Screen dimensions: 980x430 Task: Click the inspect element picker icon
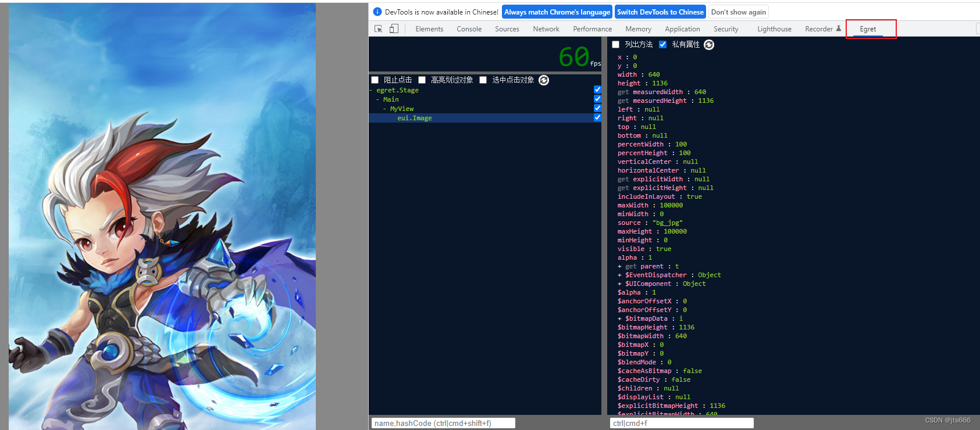379,28
